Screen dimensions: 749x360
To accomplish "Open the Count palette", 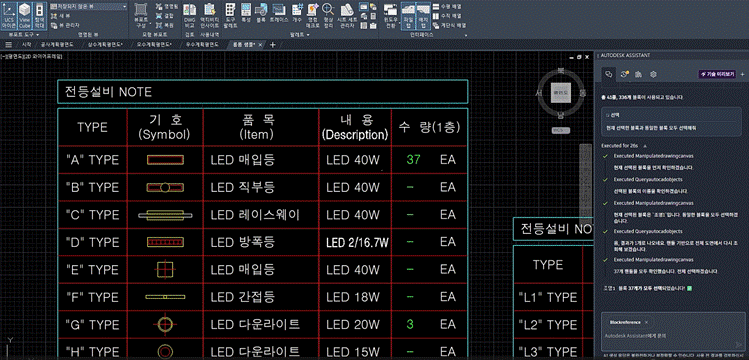I will coord(297,14).
